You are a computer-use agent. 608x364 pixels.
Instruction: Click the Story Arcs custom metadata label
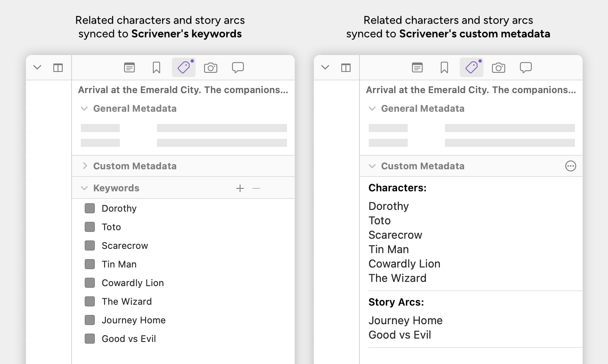click(396, 302)
